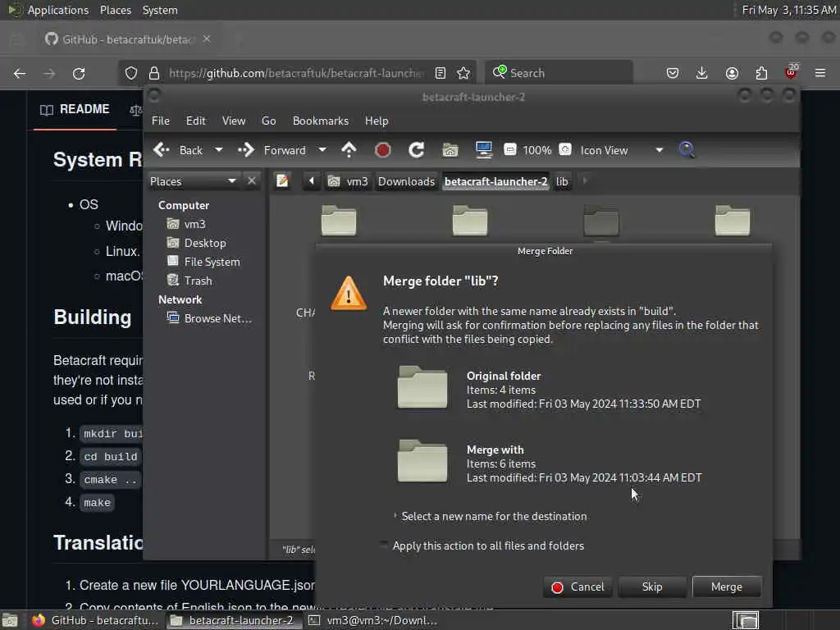Open Firefox downloads icon

click(702, 73)
